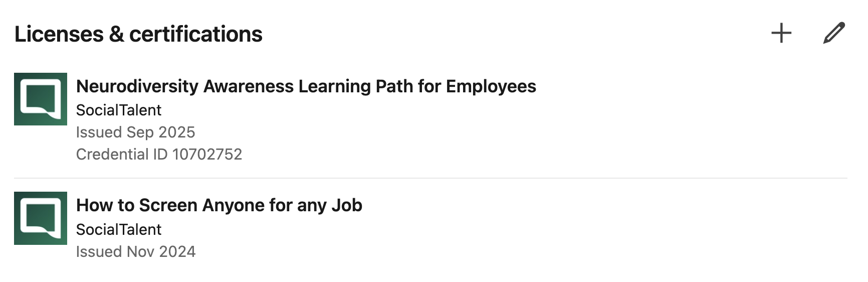Click the plus icon to add certification
This screenshot has width=868, height=282.
pos(781,34)
